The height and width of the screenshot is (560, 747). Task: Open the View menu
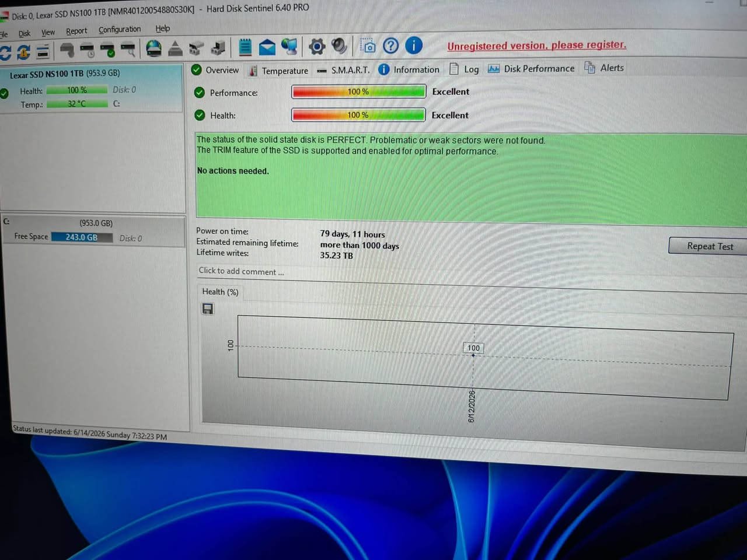[x=48, y=32]
